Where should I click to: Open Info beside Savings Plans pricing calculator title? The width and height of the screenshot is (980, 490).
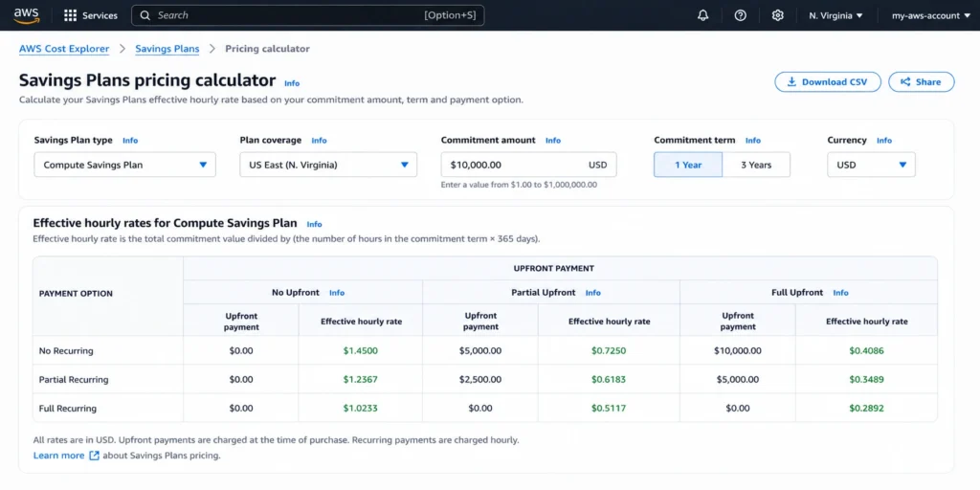(292, 83)
